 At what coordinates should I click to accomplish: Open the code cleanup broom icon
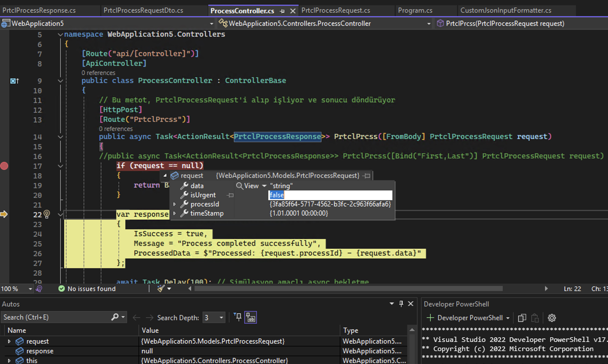(x=161, y=289)
